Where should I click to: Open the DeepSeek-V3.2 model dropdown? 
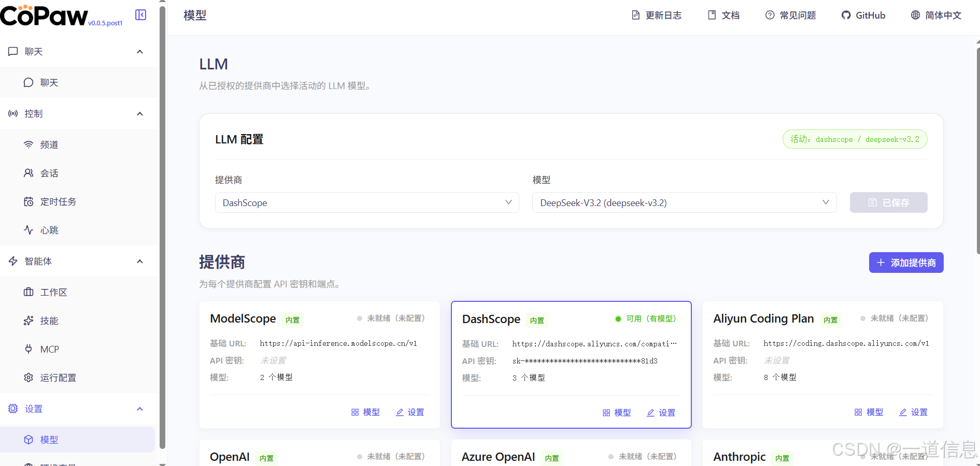coord(684,202)
